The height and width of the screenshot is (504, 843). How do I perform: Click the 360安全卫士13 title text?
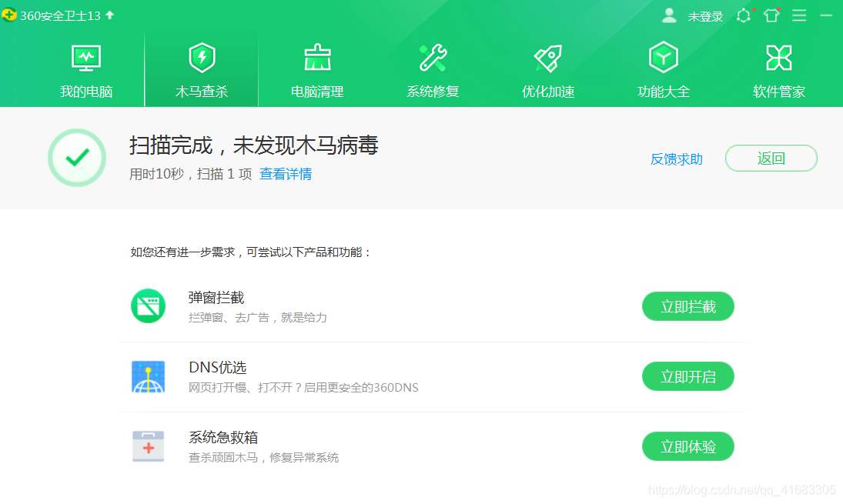click(60, 16)
